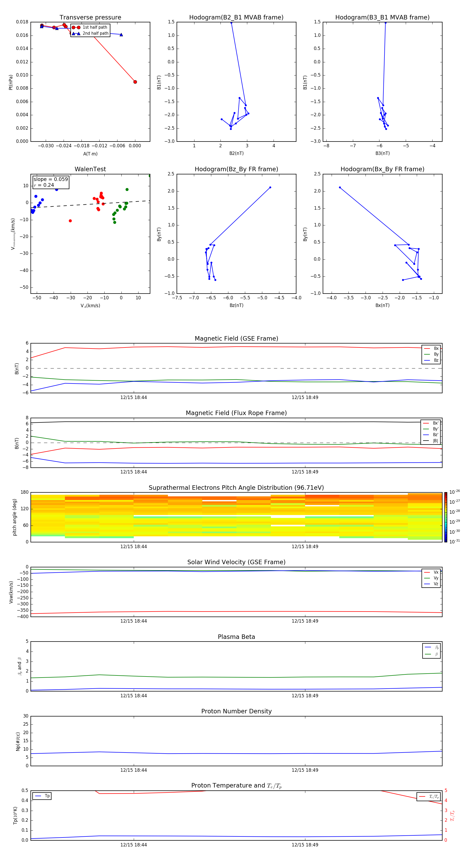Click the Tp legend entry
The height and width of the screenshot is (868, 473).
click(42, 796)
